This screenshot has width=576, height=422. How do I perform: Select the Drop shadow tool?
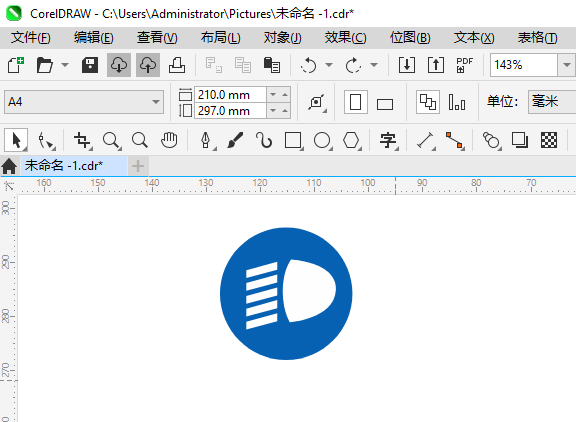[x=519, y=140]
